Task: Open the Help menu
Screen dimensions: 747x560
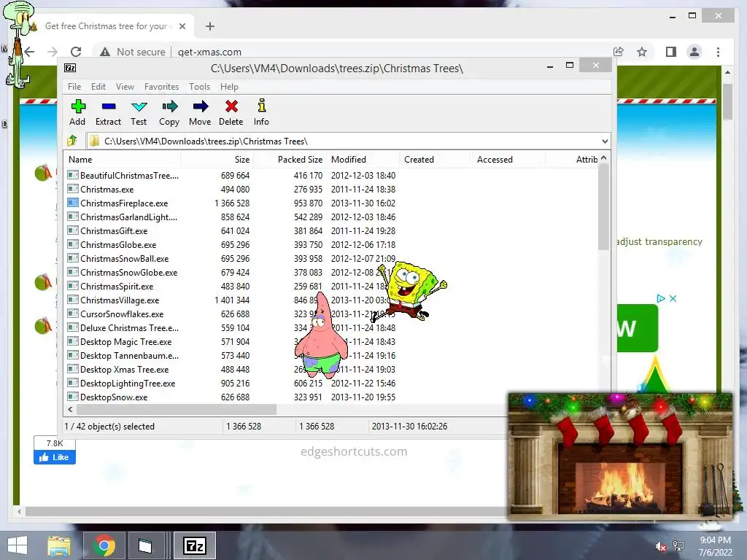Action: (x=229, y=86)
